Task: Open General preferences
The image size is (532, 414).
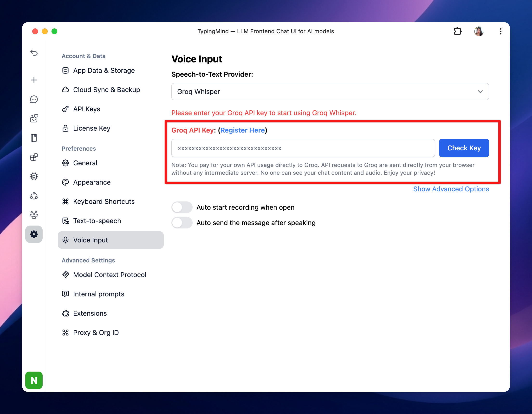Action: 110,163
